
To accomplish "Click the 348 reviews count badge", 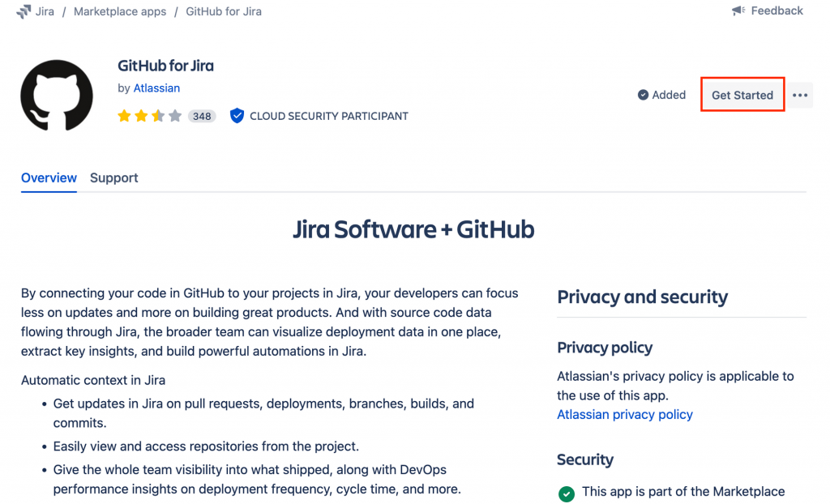I will pyautogui.click(x=202, y=116).
